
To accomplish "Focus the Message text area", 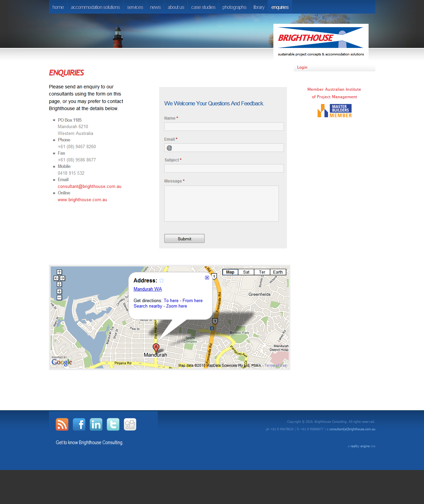I will tap(221, 204).
